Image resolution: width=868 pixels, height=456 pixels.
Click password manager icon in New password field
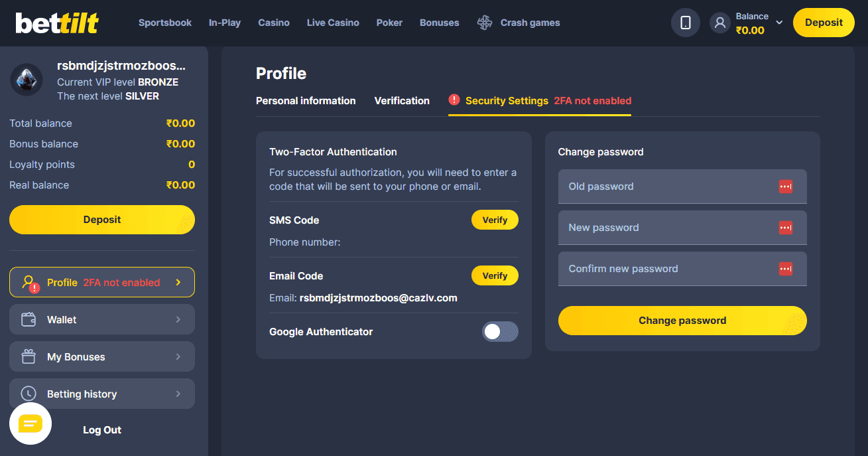tap(786, 228)
